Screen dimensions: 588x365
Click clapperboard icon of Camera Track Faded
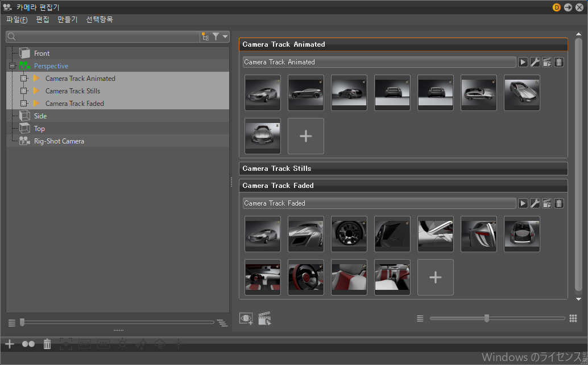[x=546, y=203]
